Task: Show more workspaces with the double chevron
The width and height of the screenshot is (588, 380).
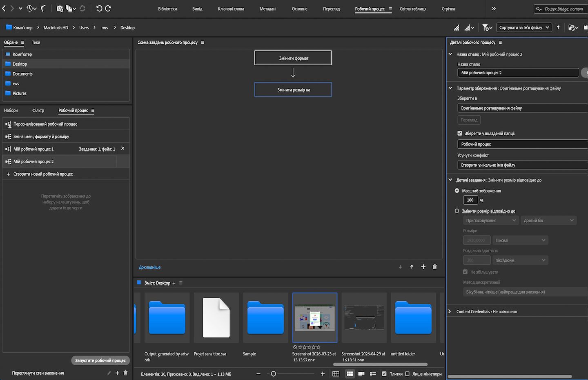Action: pyautogui.click(x=494, y=9)
